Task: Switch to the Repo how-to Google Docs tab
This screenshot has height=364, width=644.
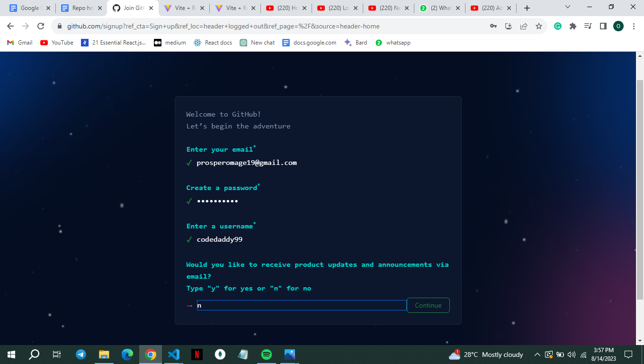Action: [x=81, y=8]
